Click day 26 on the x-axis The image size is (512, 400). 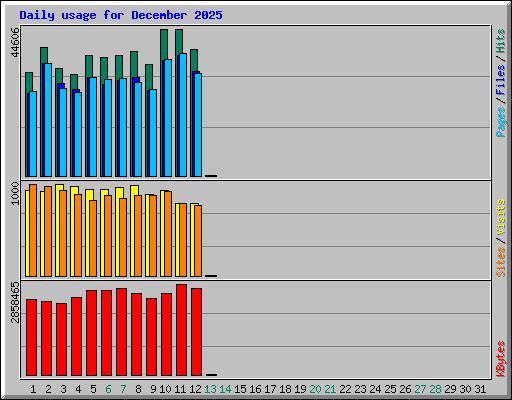(405, 389)
